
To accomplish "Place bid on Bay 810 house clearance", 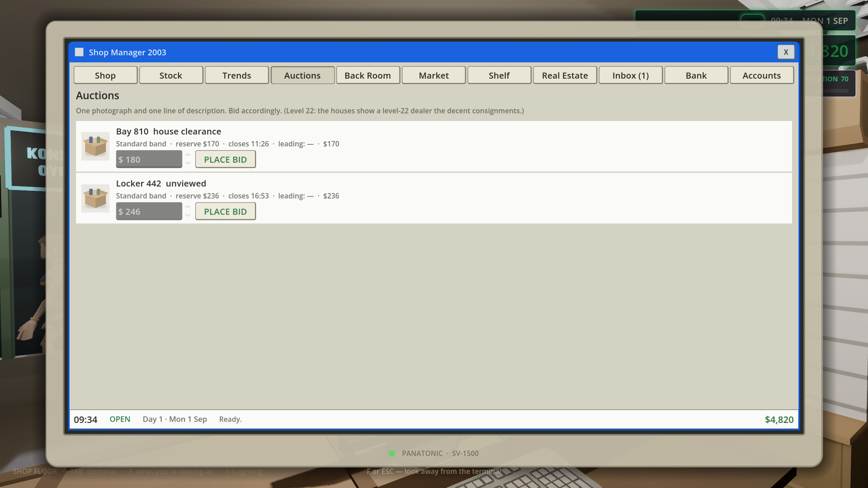I will [225, 159].
